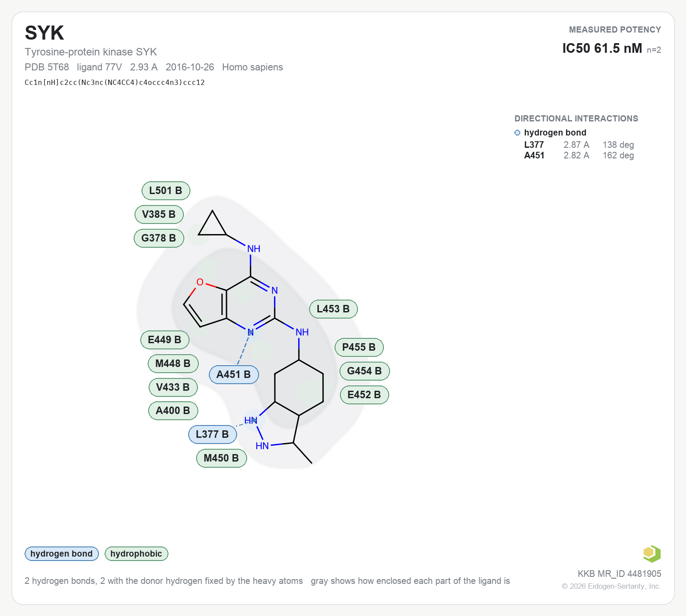Viewport: 686px width, 616px height.
Task: Click the A451 B hydrogen bond residue
Action: [234, 374]
